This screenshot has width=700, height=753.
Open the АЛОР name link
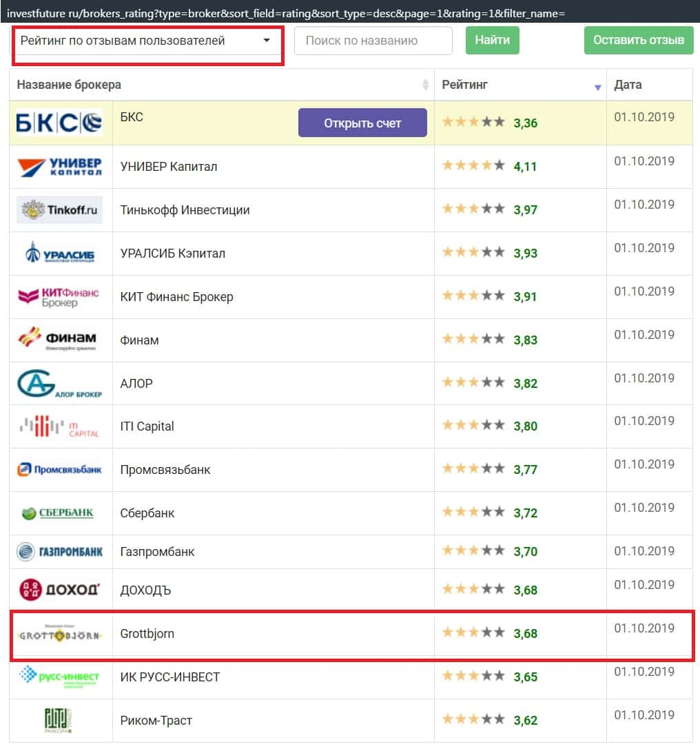point(136,384)
